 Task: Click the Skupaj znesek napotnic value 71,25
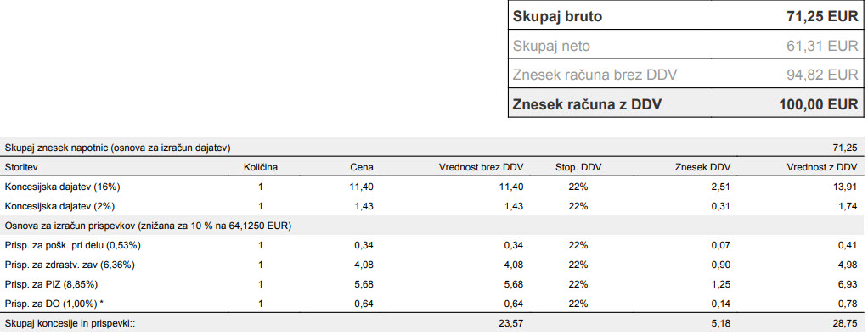845,147
